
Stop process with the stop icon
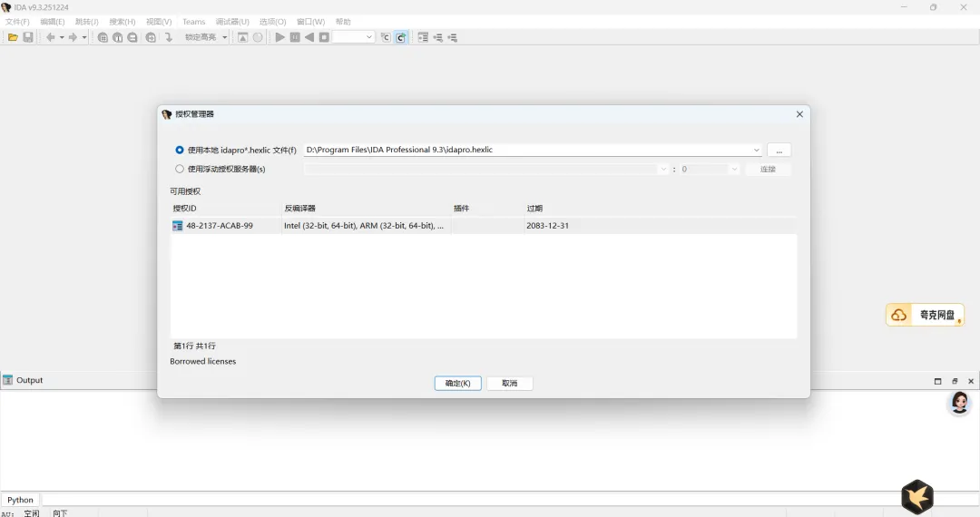324,37
